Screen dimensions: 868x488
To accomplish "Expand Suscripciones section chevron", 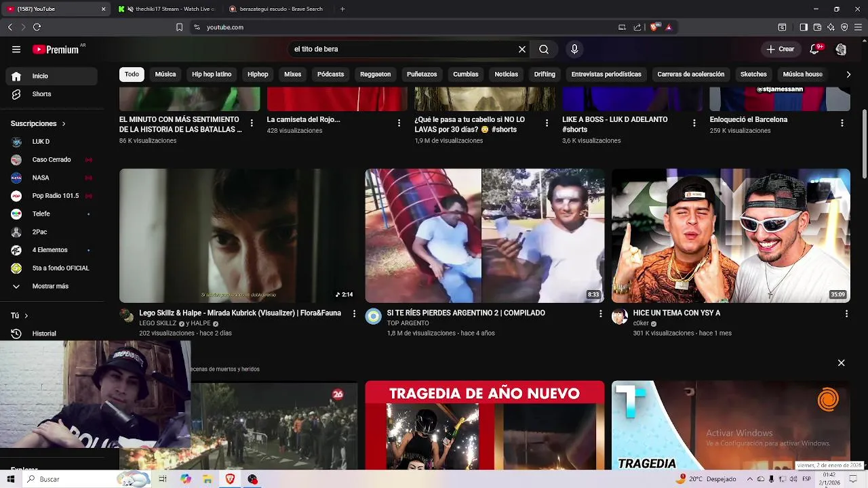I will (x=64, y=124).
